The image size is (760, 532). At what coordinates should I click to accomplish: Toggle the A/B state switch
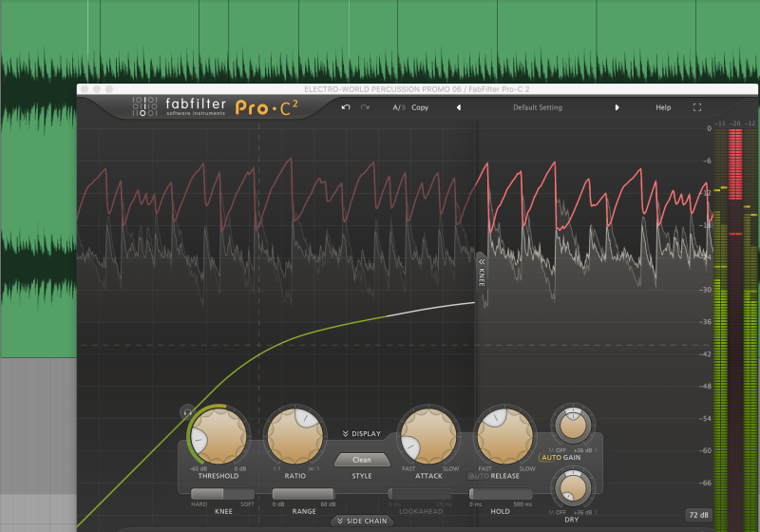[398, 107]
